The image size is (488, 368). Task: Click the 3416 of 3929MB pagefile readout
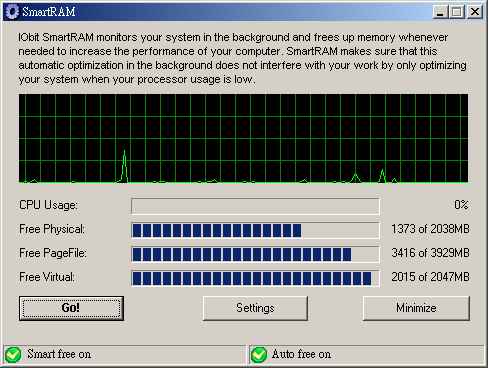coord(430,253)
